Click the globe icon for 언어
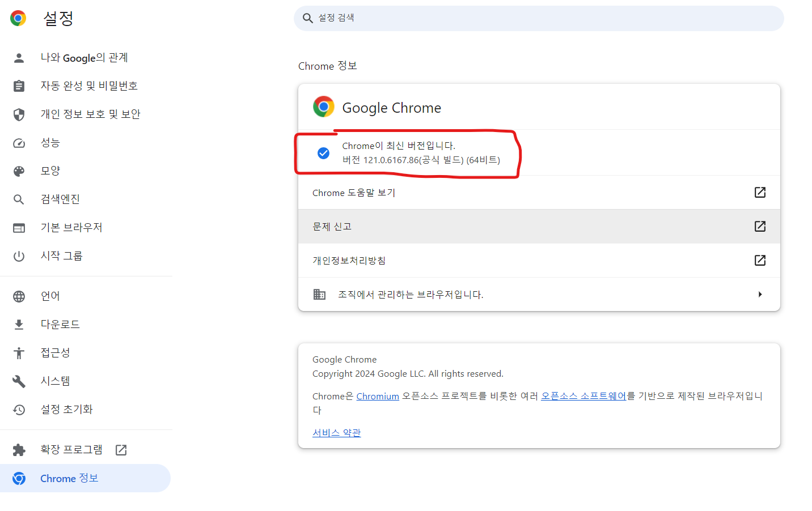 [x=19, y=296]
